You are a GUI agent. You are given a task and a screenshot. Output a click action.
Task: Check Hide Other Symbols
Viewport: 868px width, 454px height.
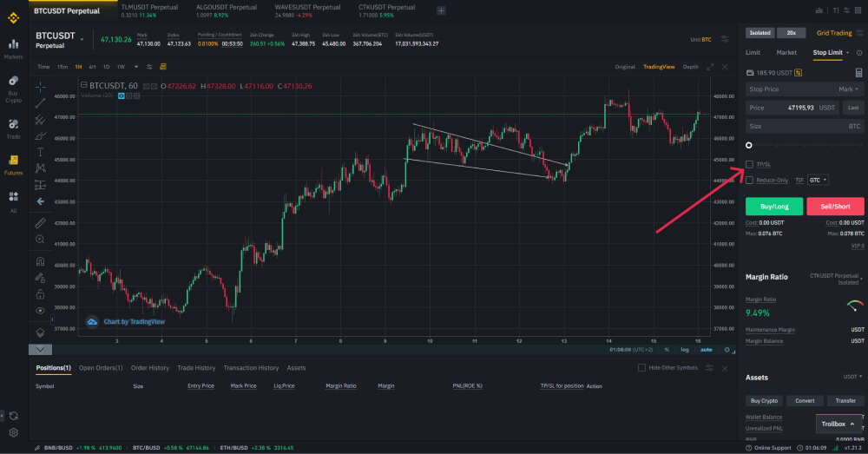(641, 368)
